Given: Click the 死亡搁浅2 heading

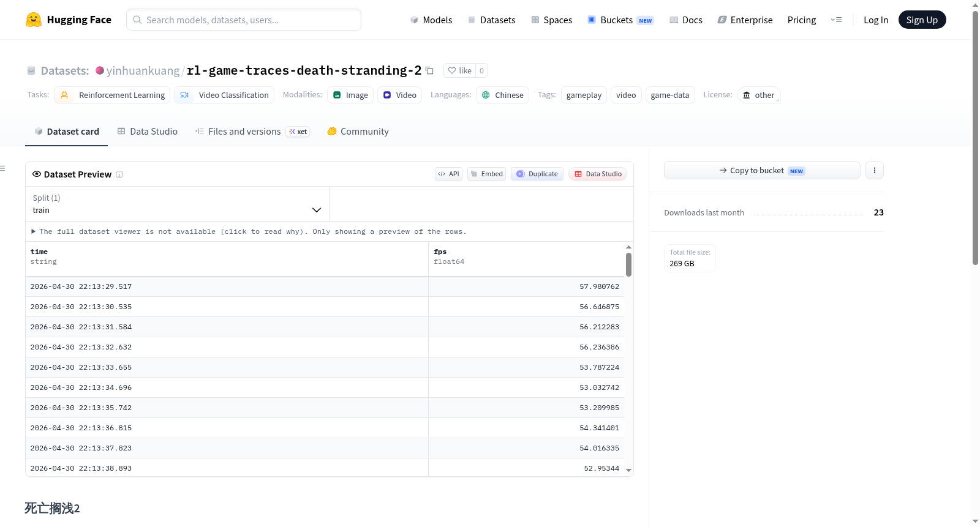Looking at the screenshot, I should [x=52, y=509].
